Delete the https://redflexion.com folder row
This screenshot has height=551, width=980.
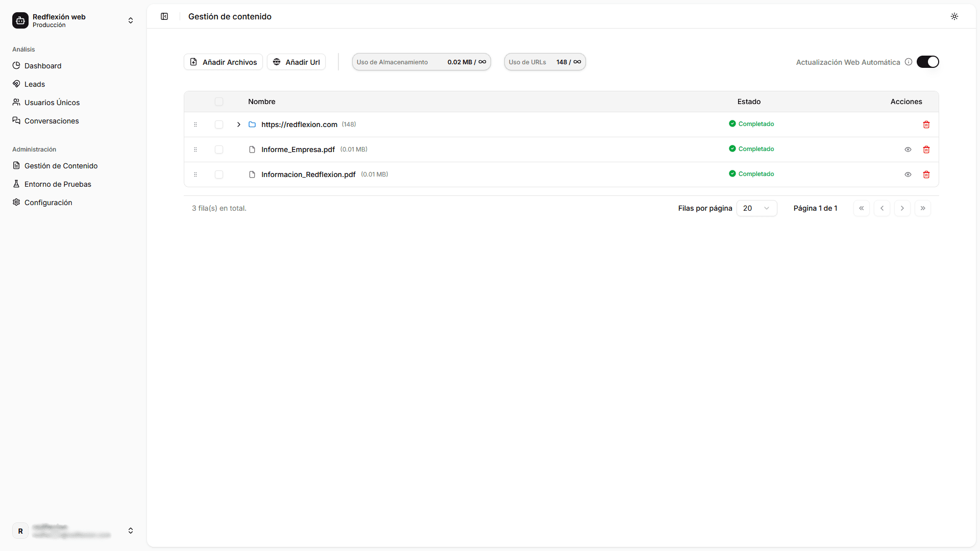926,124
